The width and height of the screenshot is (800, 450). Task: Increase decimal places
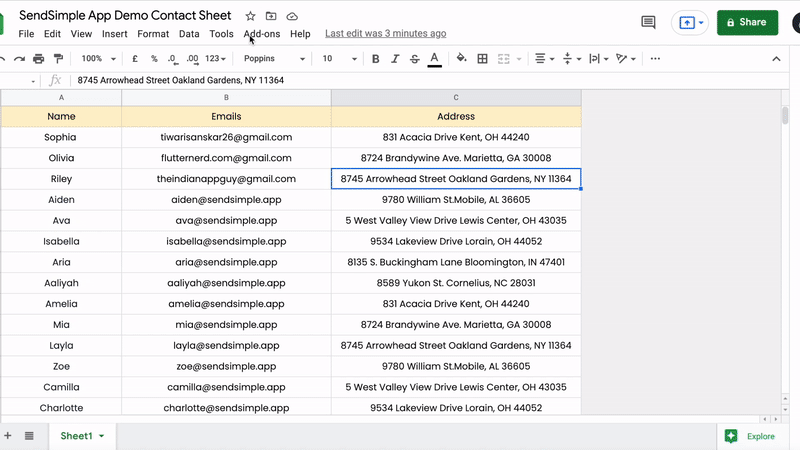[x=192, y=59]
